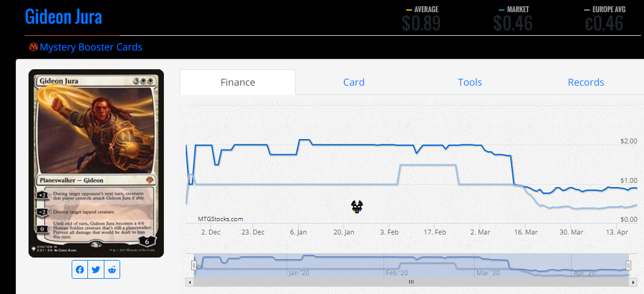Click the Jan '20 navigator label

pos(299,273)
